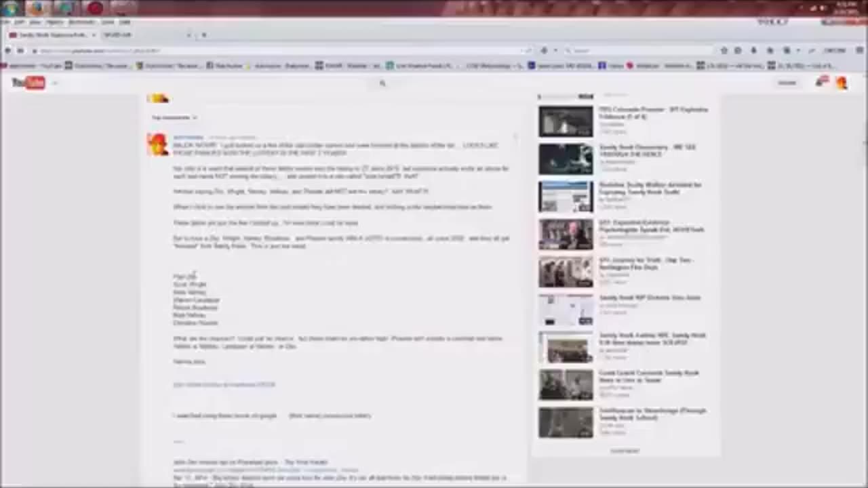Viewport: 868px width, 488px height.
Task: Click the YouTube notifications icon beside avatar
Action: click(x=823, y=82)
